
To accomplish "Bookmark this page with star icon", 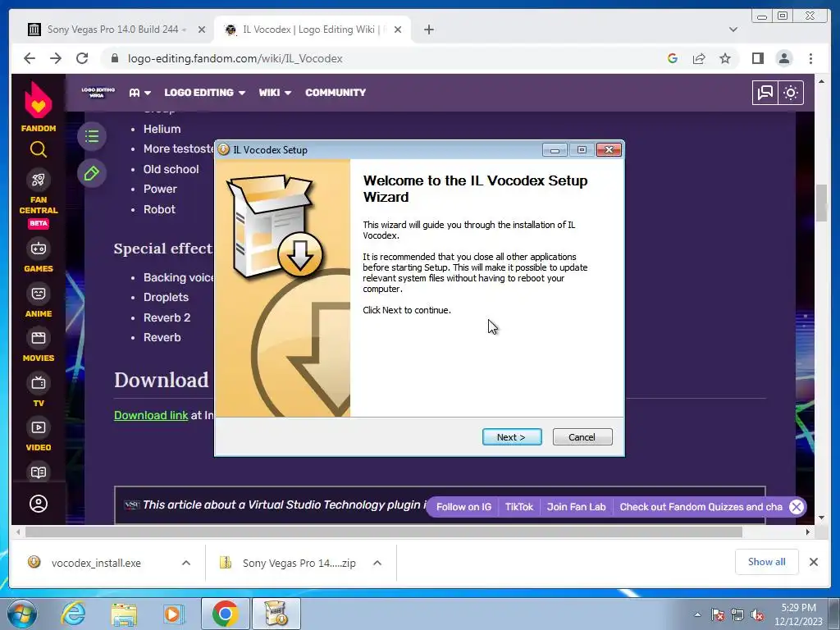I will pos(725,58).
